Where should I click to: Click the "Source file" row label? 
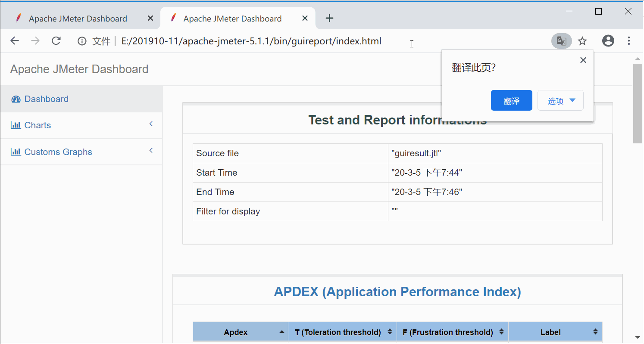[217, 153]
